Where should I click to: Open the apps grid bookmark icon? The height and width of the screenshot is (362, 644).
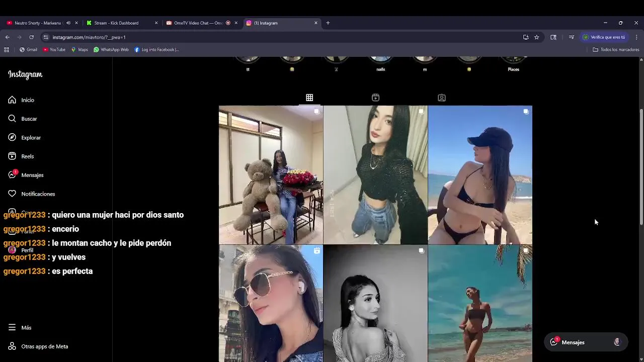7,50
